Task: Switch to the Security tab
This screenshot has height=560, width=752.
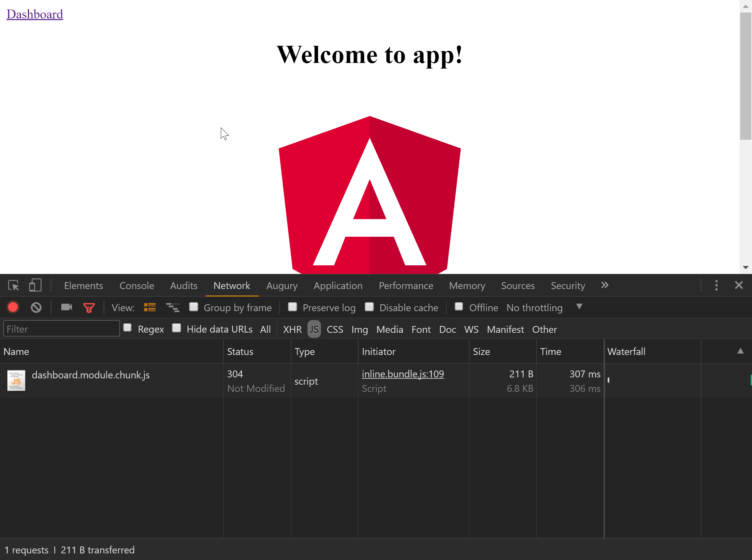Action: 568,286
